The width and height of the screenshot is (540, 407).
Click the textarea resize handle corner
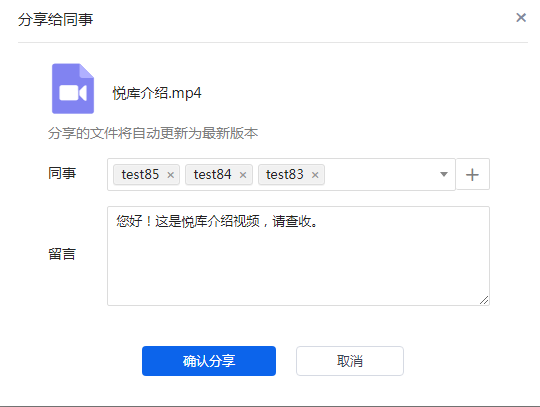pyautogui.click(x=484, y=300)
